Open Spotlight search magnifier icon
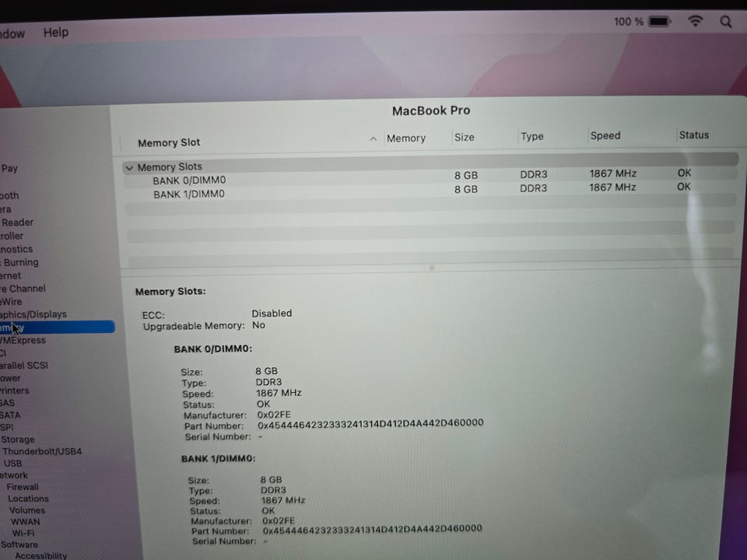 [726, 22]
